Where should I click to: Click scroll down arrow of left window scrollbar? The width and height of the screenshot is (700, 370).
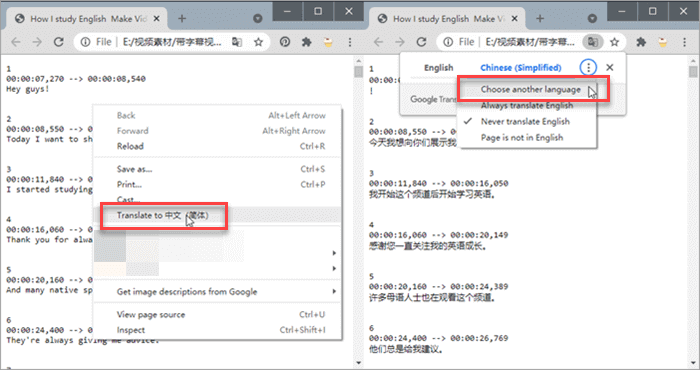[358, 363]
